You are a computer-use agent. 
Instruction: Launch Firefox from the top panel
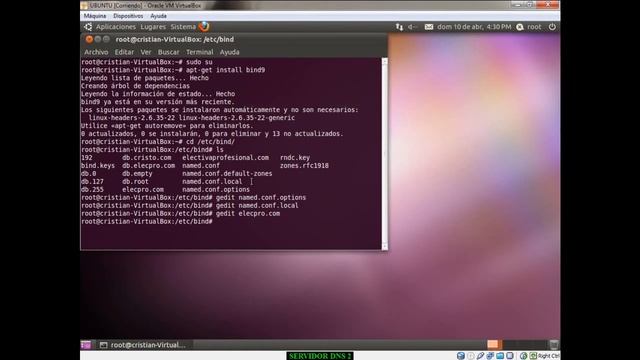(204, 27)
